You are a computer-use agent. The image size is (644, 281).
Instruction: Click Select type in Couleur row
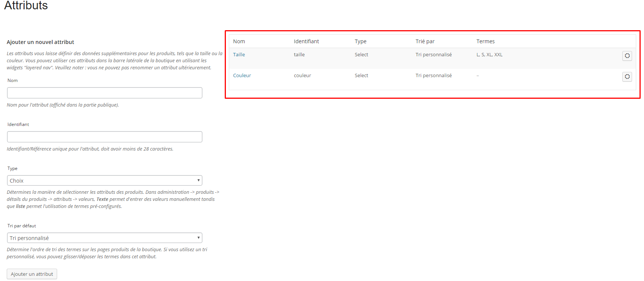click(361, 76)
